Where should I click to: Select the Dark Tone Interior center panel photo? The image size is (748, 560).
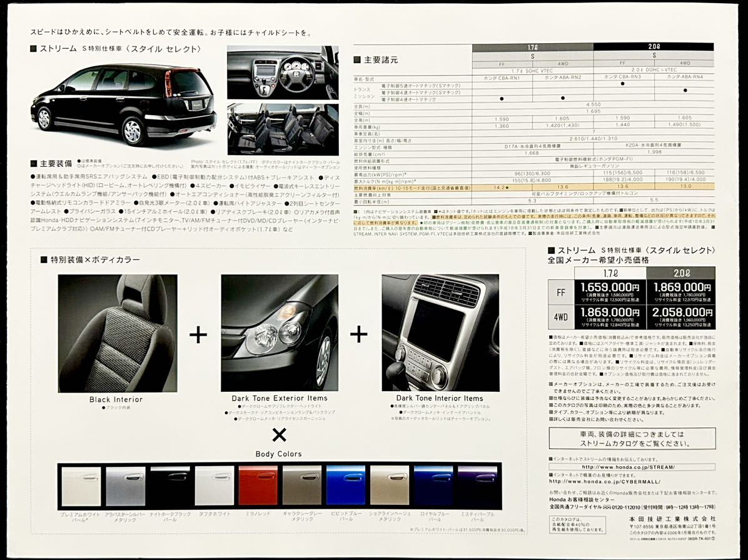(440, 332)
